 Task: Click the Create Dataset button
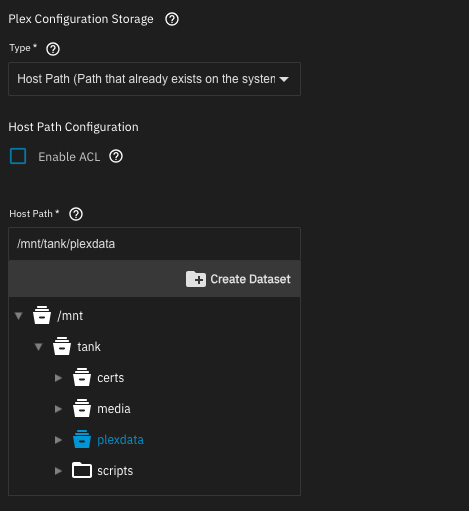click(238, 279)
